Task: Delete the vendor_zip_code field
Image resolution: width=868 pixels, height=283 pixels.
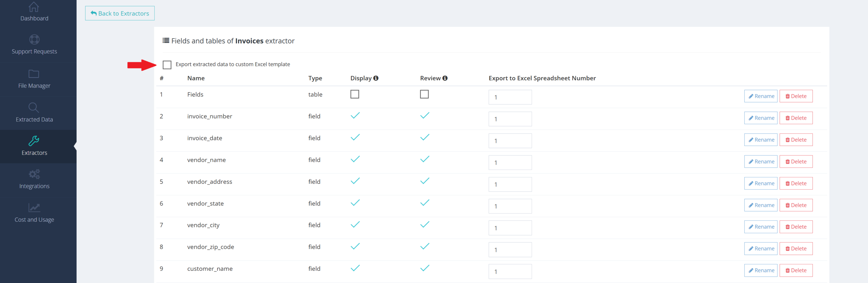Action: pyautogui.click(x=796, y=249)
